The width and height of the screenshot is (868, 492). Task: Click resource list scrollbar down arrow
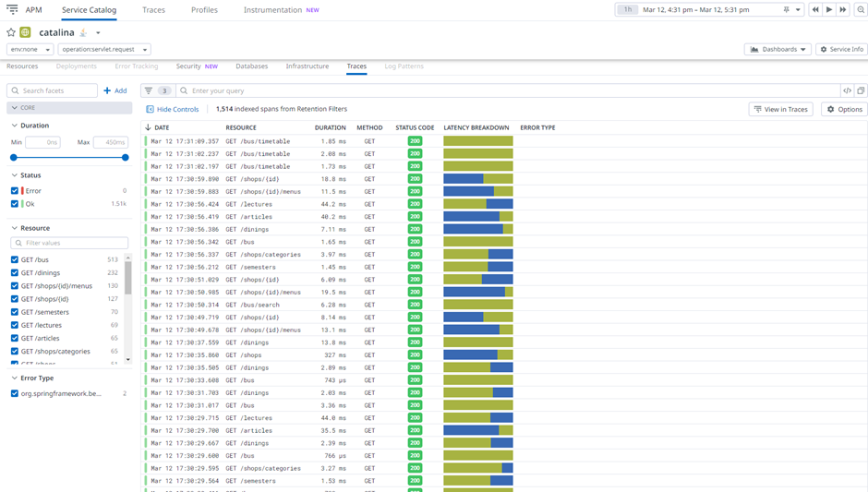coord(128,360)
